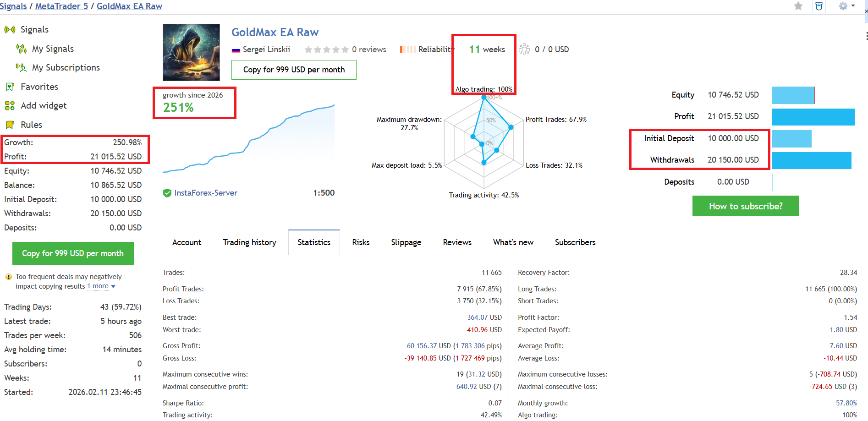Click the 0 reviews link

click(x=369, y=49)
